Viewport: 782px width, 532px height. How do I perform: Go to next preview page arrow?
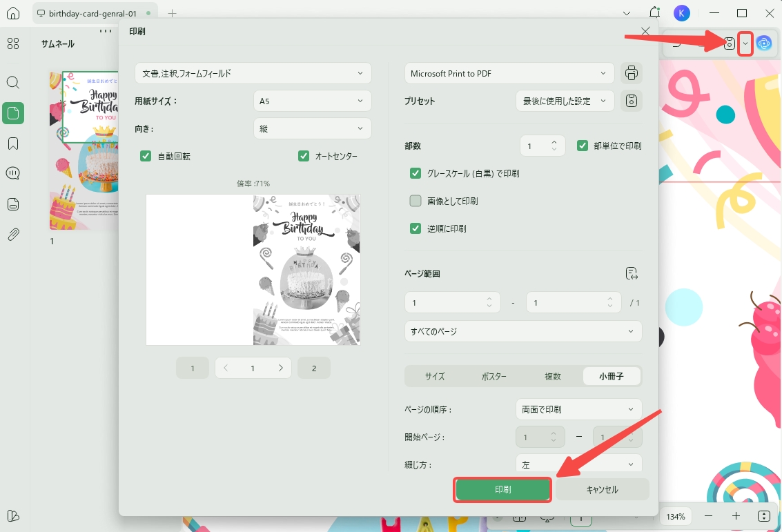coord(281,368)
